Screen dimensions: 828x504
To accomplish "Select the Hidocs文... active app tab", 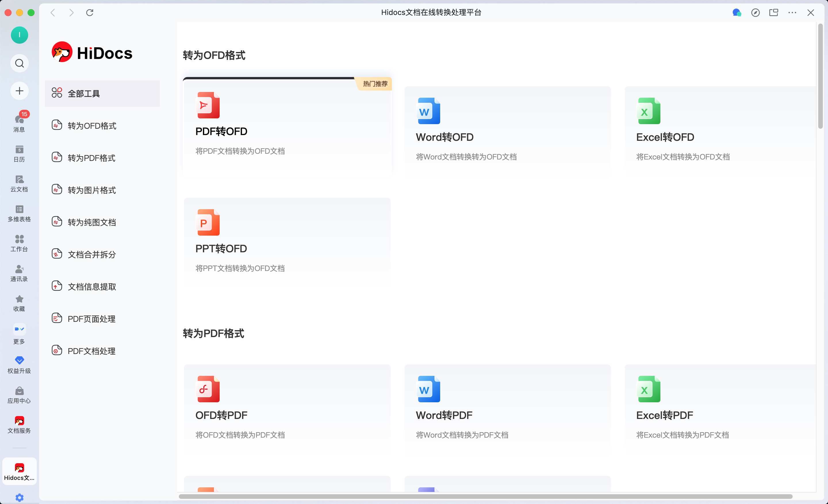I will [x=20, y=471].
